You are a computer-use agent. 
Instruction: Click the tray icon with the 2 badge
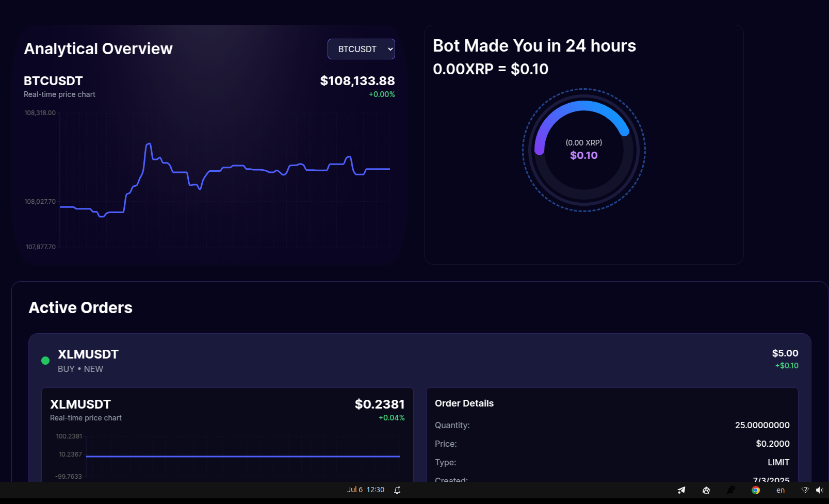pos(731,490)
